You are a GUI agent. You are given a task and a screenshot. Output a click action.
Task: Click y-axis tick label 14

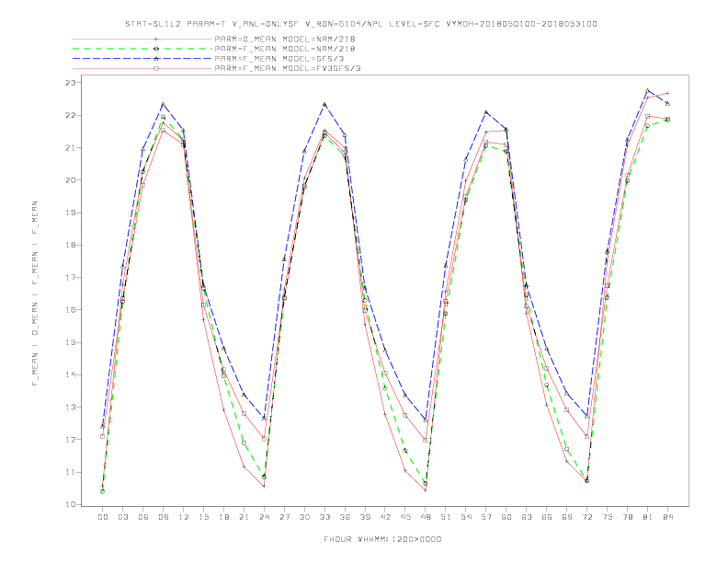point(71,374)
